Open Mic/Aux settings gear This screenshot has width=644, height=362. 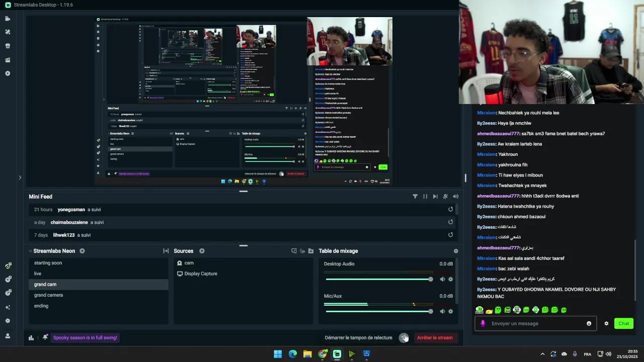[x=450, y=311]
